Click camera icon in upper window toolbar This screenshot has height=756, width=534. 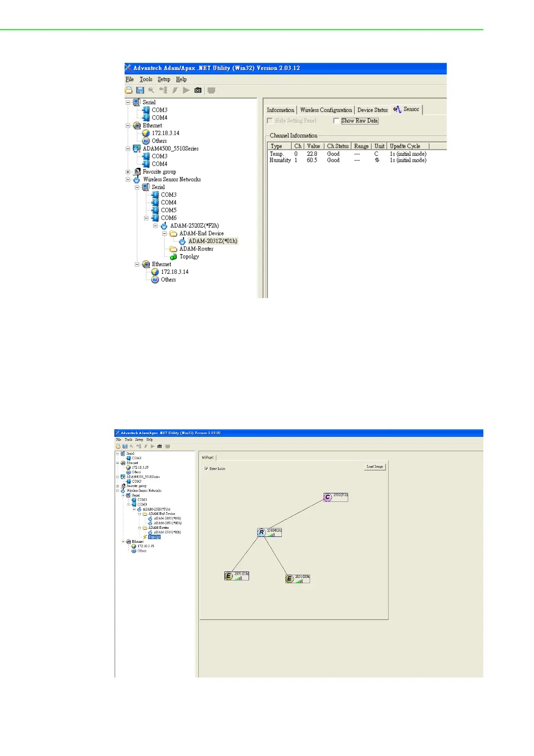click(198, 90)
